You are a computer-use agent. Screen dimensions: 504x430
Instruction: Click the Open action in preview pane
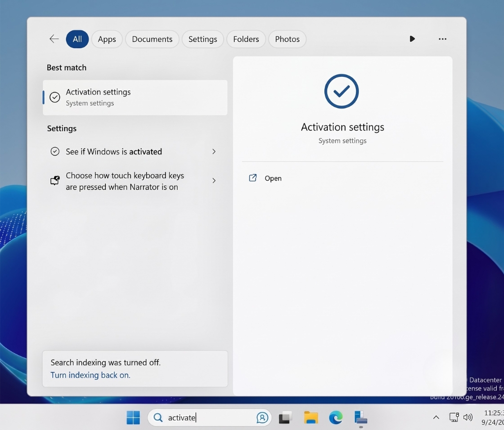click(x=273, y=179)
